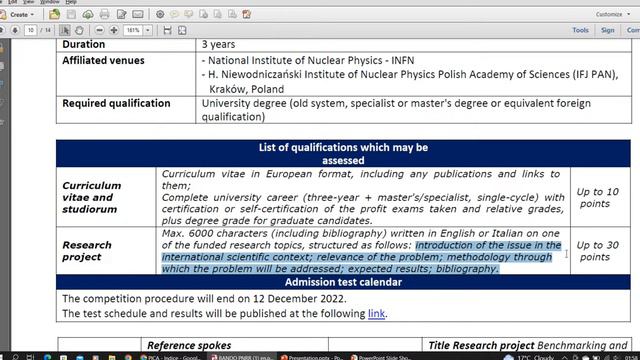Click the 'Research project' row label
This screenshot has width=640, height=360.
(x=87, y=251)
